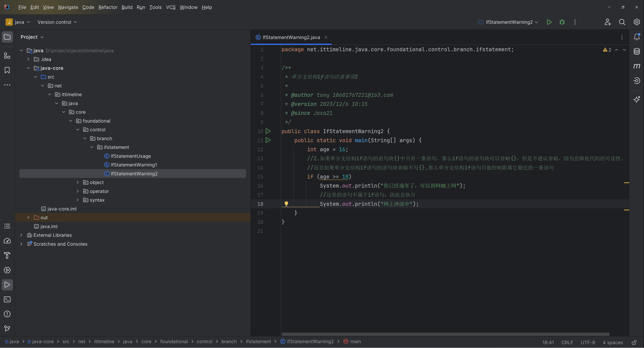Image resolution: width=644 pixels, height=348 pixels.
Task: Open Code With Me icon
Action: point(608,22)
